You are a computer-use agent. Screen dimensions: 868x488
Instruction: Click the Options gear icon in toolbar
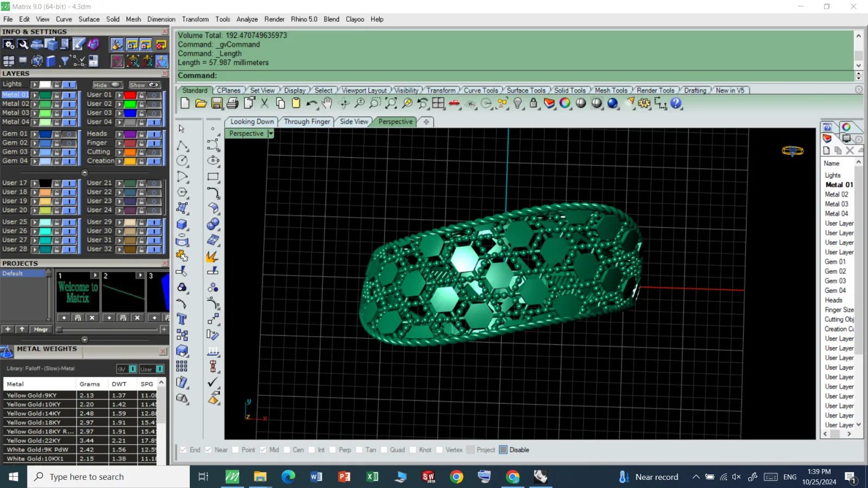644,103
